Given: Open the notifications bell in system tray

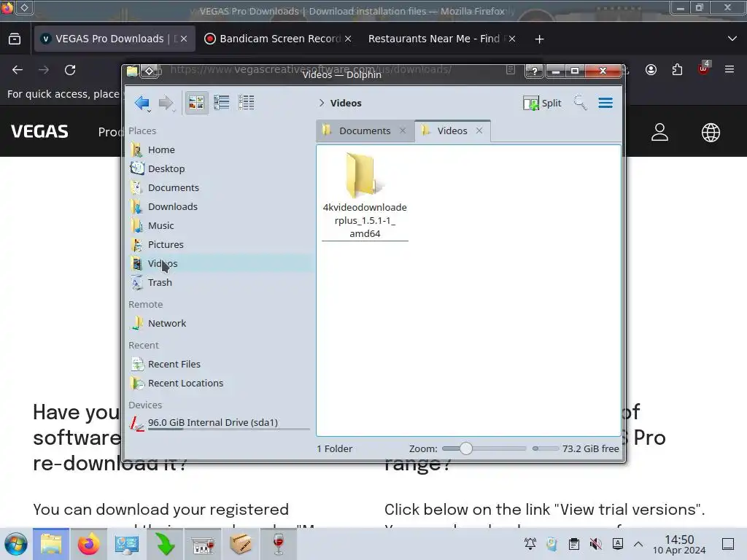Looking at the screenshot, I should (x=530, y=544).
